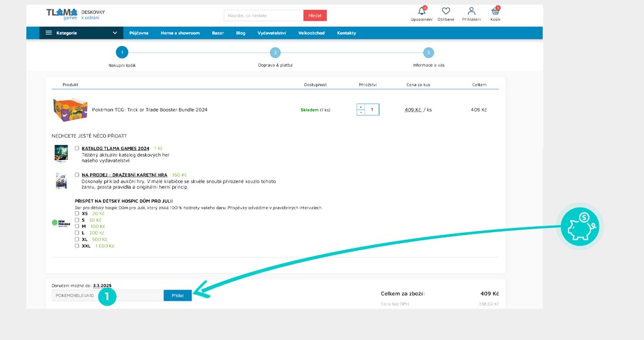
Task: Click the quantity input field showing 1
Action: click(372, 110)
